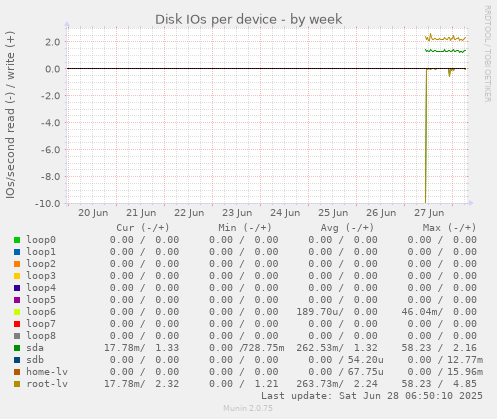
Task: Click the Cur (-/+) column header
Action: (x=143, y=228)
